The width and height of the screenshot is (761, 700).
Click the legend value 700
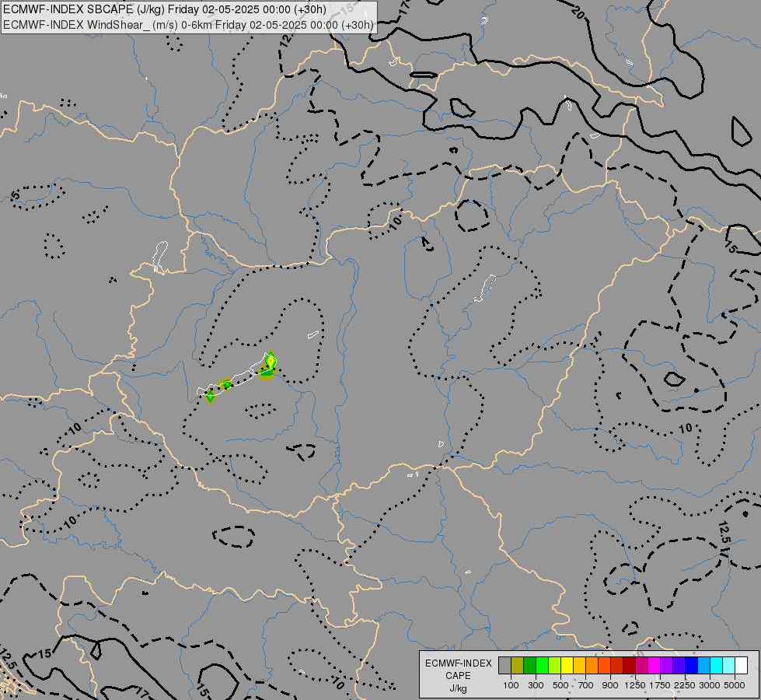tap(586, 685)
